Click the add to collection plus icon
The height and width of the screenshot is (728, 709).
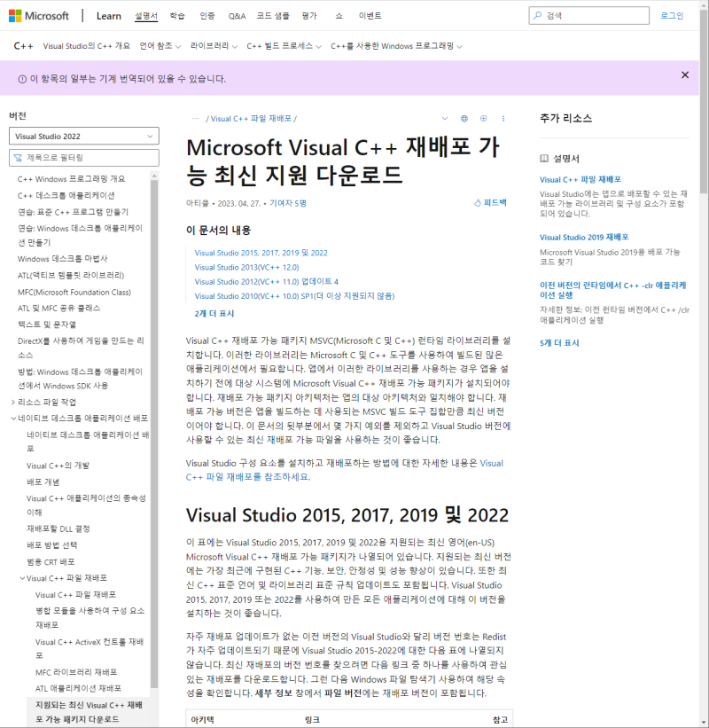[484, 119]
